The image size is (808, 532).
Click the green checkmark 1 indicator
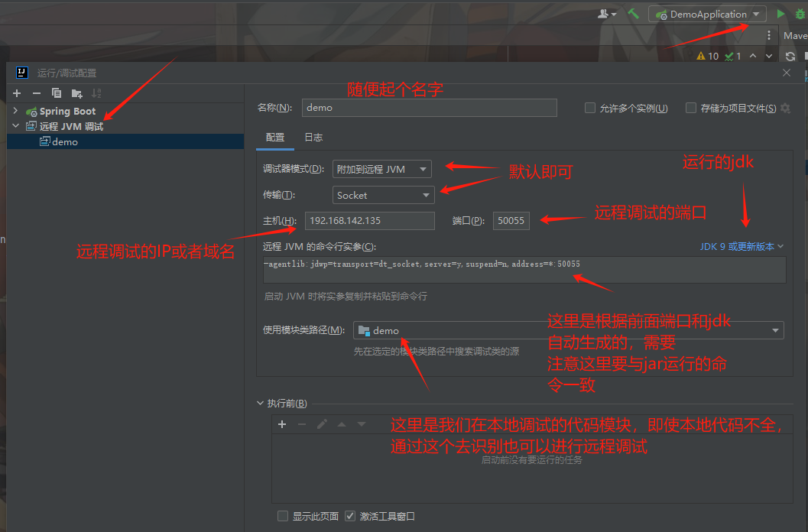tap(733, 57)
